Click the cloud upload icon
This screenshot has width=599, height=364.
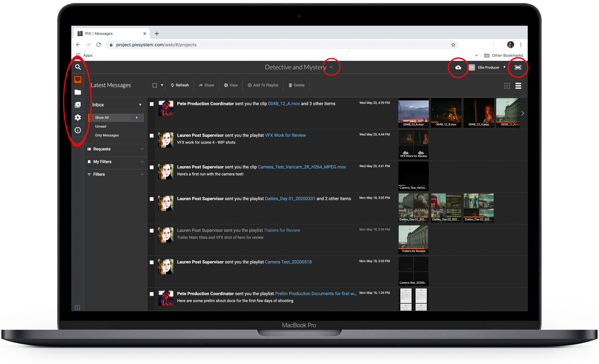point(458,68)
